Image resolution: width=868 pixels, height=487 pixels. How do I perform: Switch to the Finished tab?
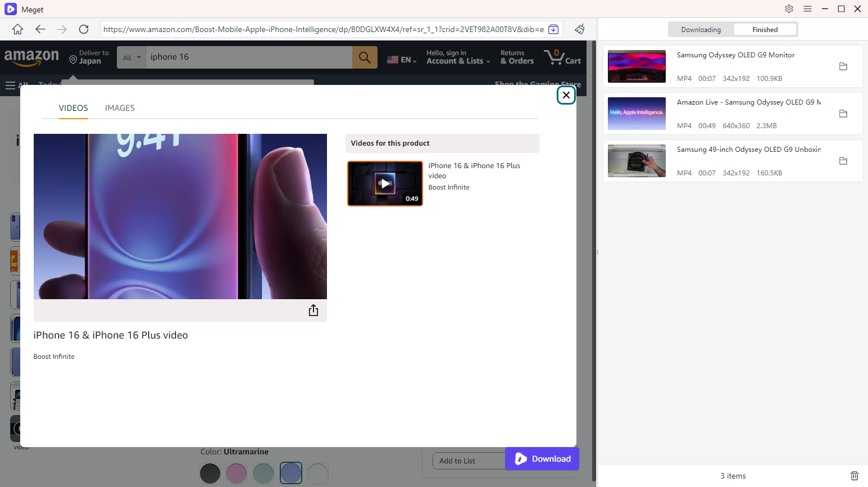coord(765,30)
